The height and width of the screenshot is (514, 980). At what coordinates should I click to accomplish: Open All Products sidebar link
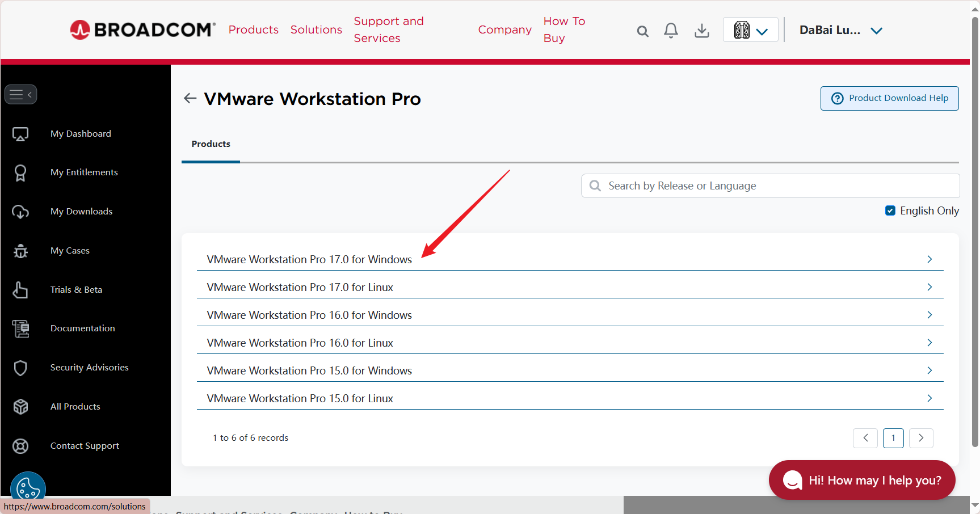point(75,407)
